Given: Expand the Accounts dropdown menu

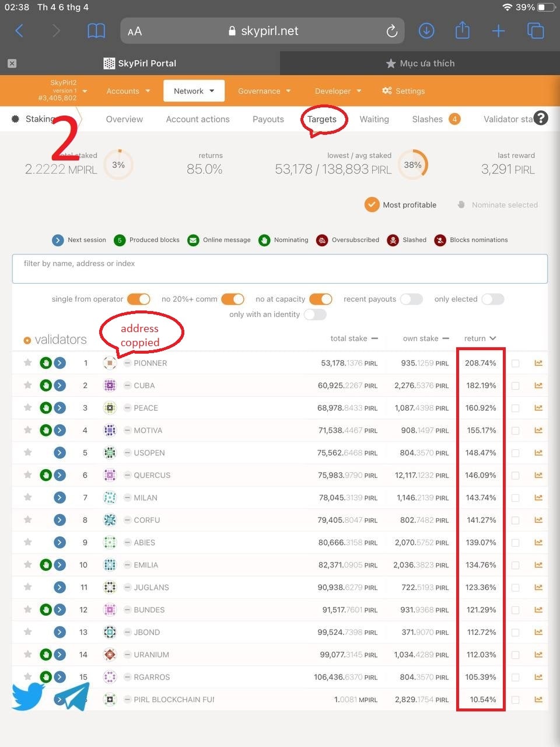Looking at the screenshot, I should (x=128, y=91).
